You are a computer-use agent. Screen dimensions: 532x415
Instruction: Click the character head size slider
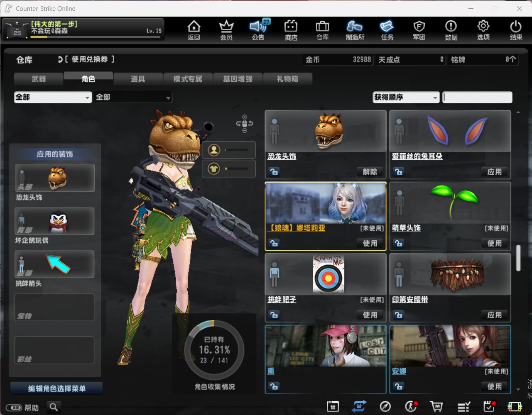tap(236, 150)
